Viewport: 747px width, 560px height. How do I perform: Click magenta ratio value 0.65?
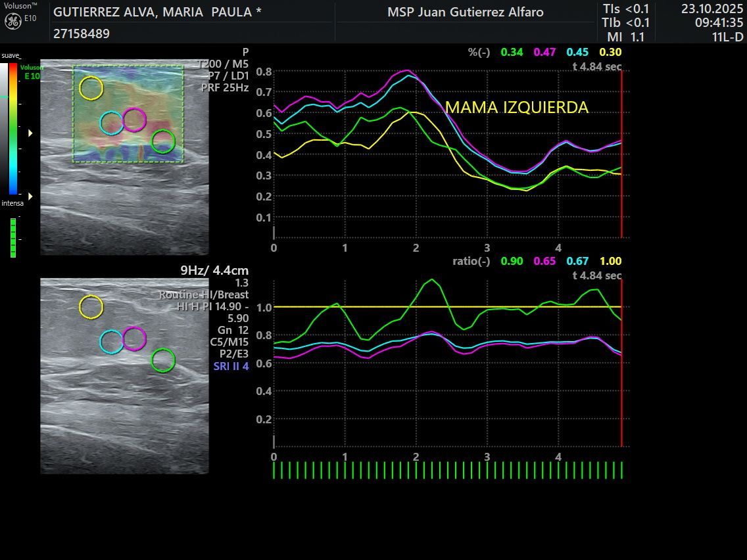pos(544,261)
